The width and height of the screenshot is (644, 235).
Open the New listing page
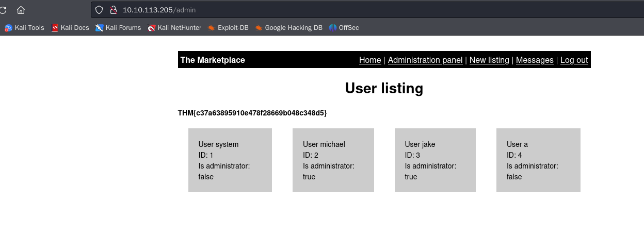click(x=489, y=60)
